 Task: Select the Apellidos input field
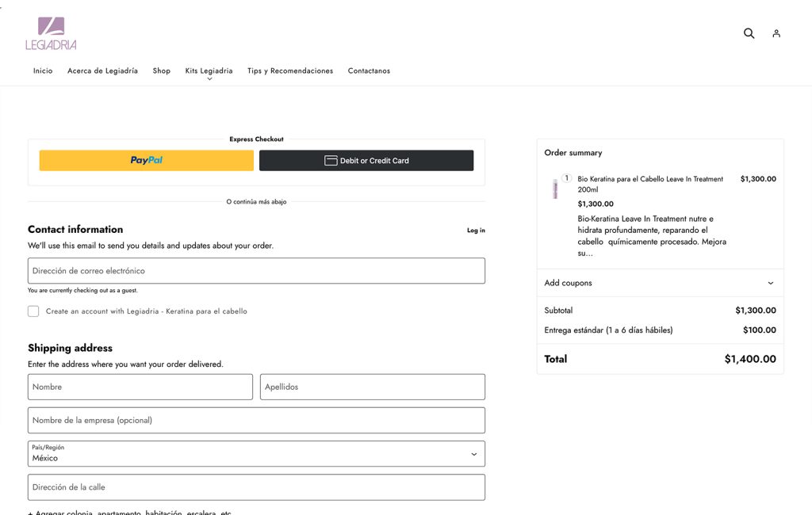pyautogui.click(x=373, y=387)
